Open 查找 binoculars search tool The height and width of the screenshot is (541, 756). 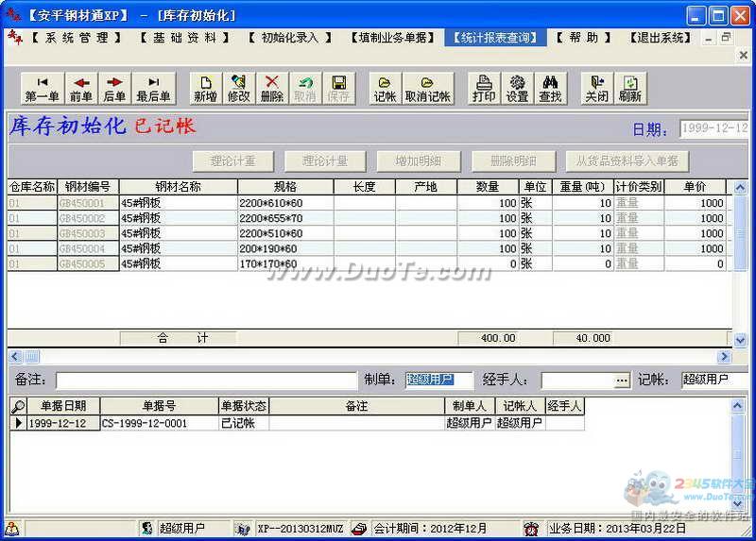click(550, 89)
